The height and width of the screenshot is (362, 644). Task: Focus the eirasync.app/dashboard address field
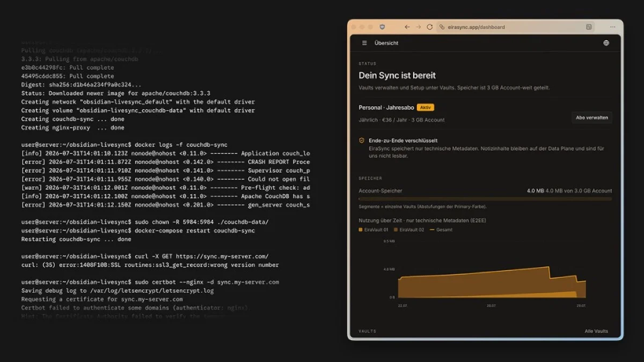point(516,27)
